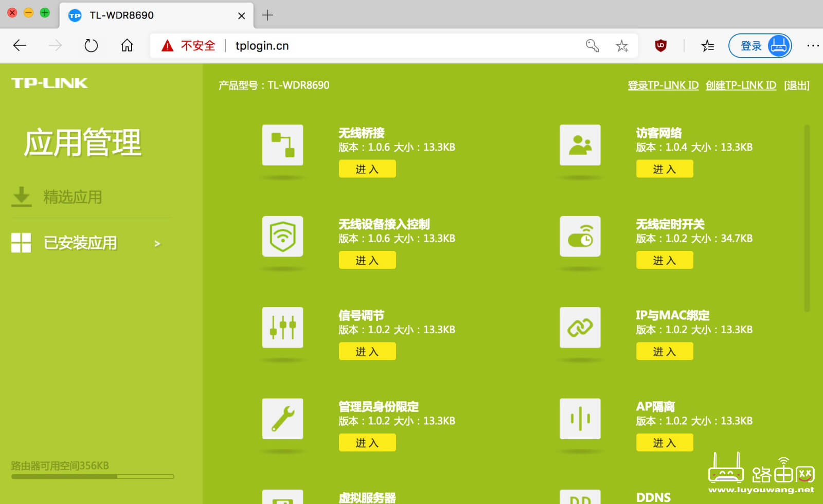The width and height of the screenshot is (823, 504).
Task: Open a new browser tab
Action: click(x=267, y=15)
